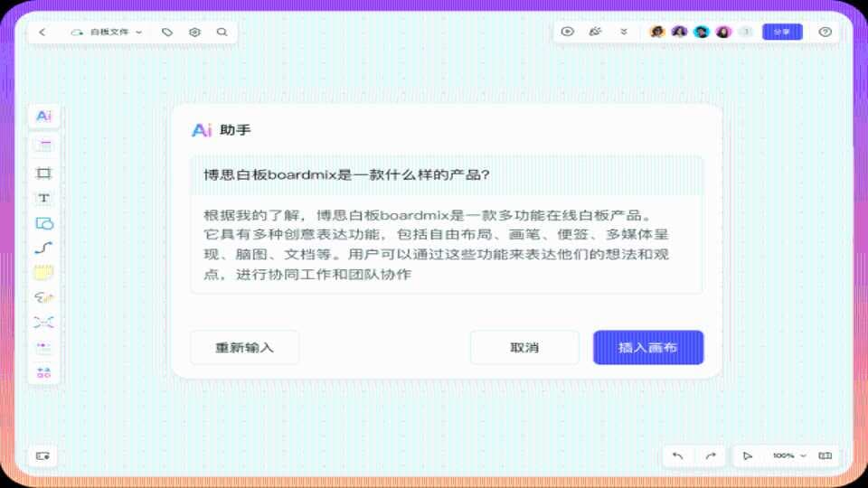Select the frame tool in sidebar
This screenshot has height=488, width=868.
pos(43,174)
